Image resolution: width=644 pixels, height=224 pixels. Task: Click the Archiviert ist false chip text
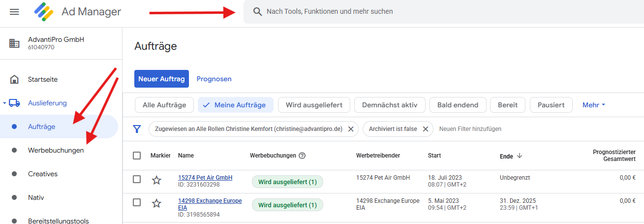pyautogui.click(x=392, y=129)
